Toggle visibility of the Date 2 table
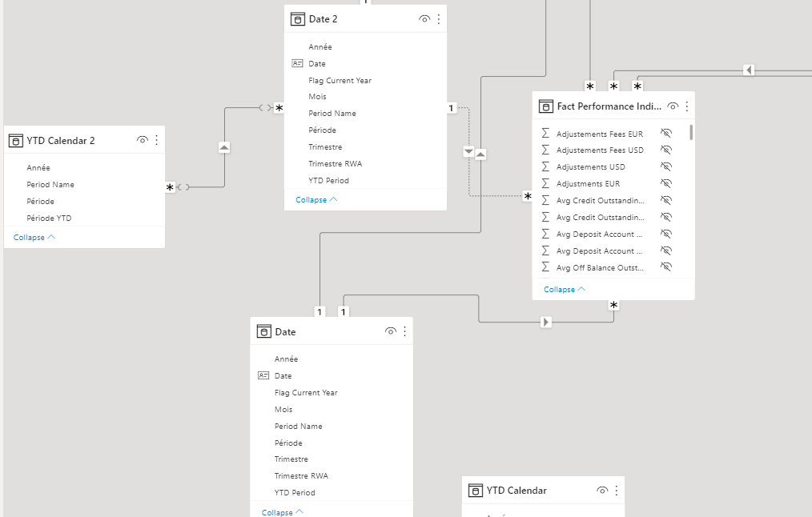The width and height of the screenshot is (812, 517). (424, 19)
